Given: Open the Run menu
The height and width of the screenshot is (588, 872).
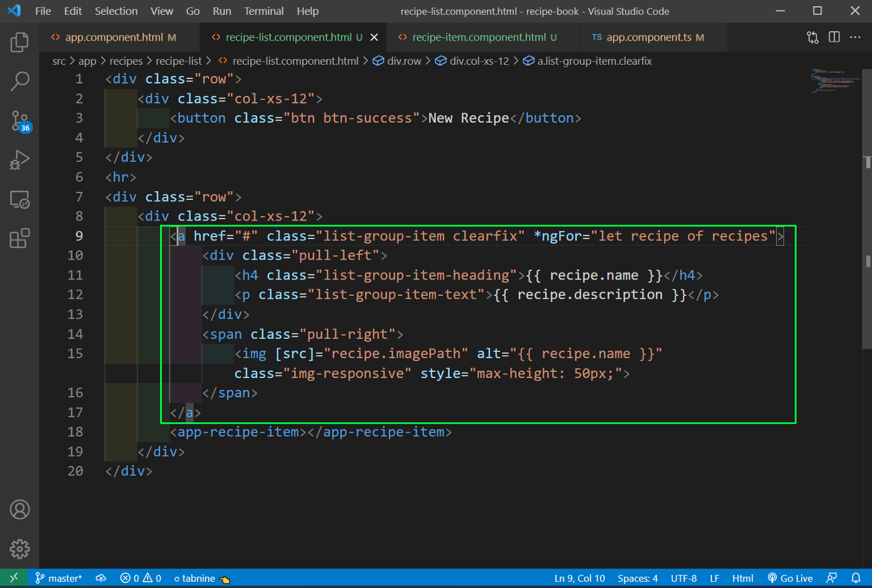Looking at the screenshot, I should [x=222, y=11].
